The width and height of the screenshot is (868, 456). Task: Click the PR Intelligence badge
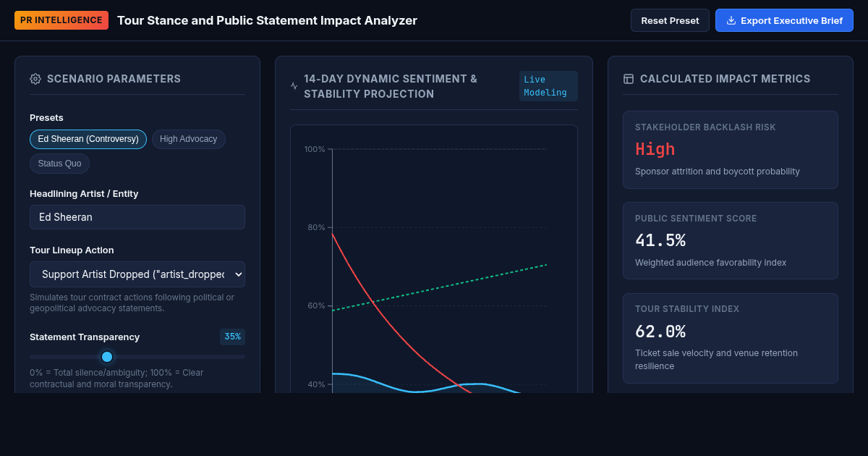tap(61, 20)
